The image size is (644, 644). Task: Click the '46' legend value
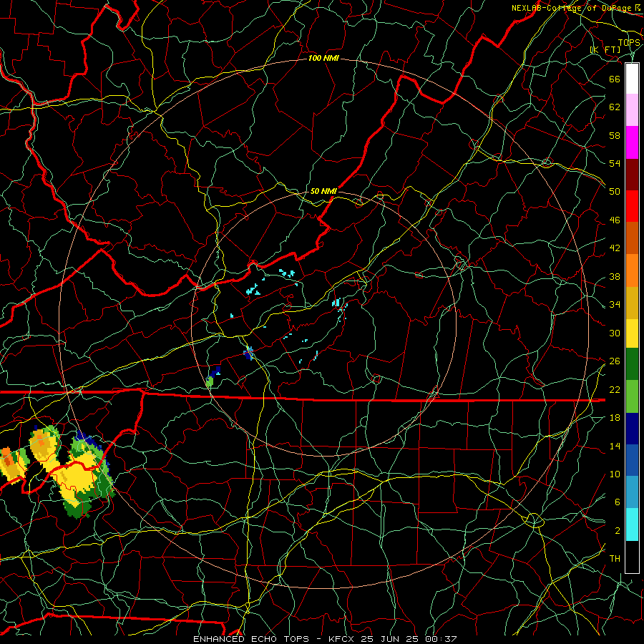coord(615,220)
